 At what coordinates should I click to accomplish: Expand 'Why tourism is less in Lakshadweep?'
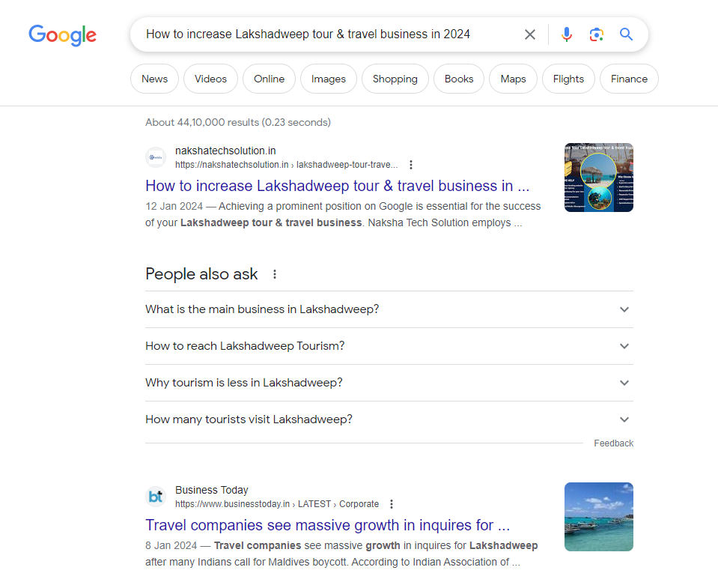coord(389,383)
